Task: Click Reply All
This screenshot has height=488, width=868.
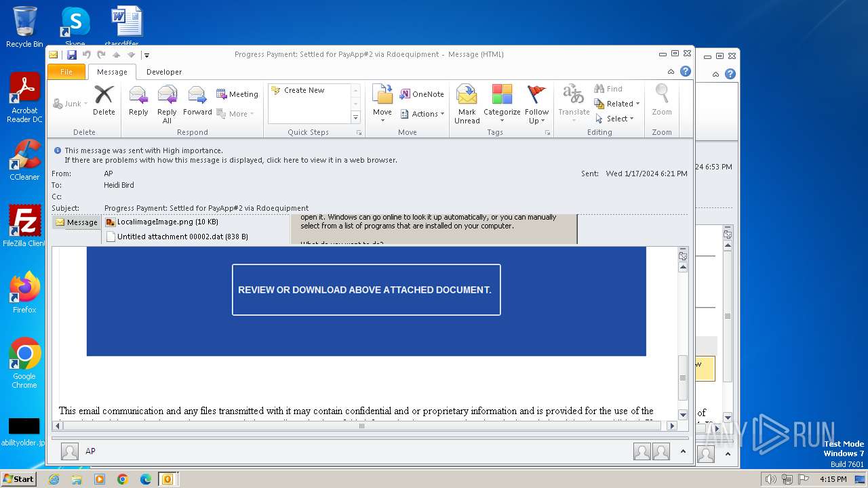Action: [x=167, y=104]
